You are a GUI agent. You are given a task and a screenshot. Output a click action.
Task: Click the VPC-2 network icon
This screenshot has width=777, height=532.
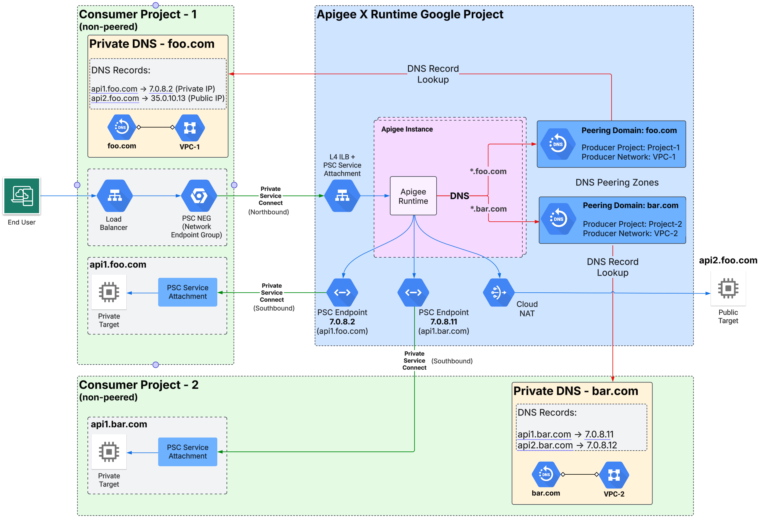pyautogui.click(x=614, y=475)
